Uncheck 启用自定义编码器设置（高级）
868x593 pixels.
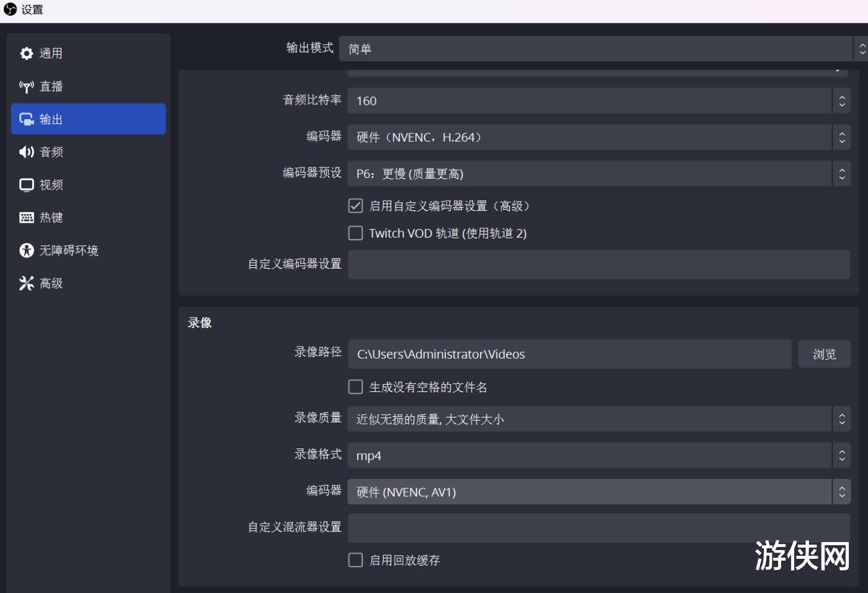(355, 205)
